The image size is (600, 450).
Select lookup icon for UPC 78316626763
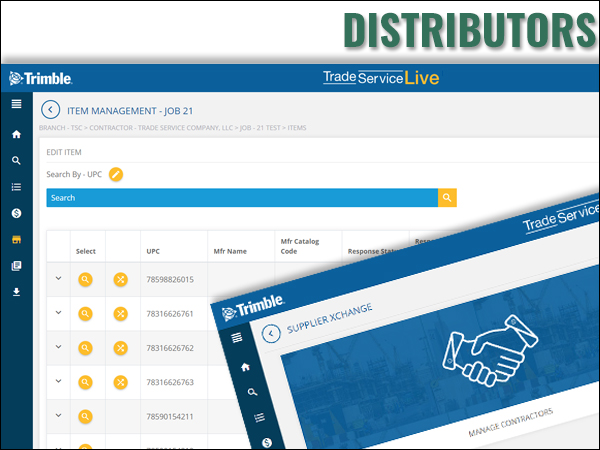click(85, 382)
